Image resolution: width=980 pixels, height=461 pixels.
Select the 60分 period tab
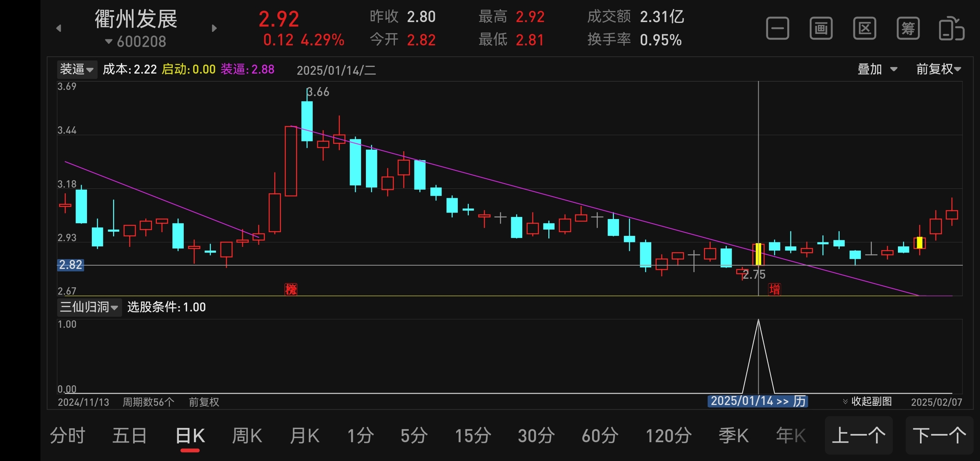coord(600,436)
